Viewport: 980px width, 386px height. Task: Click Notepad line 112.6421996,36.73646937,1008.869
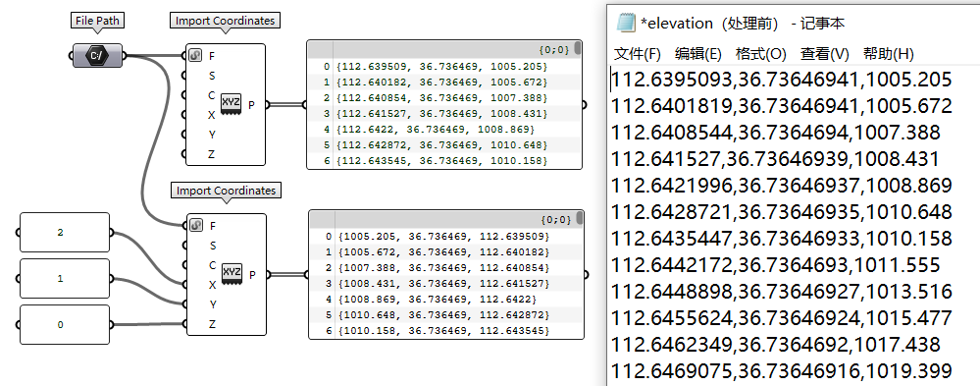(781, 186)
